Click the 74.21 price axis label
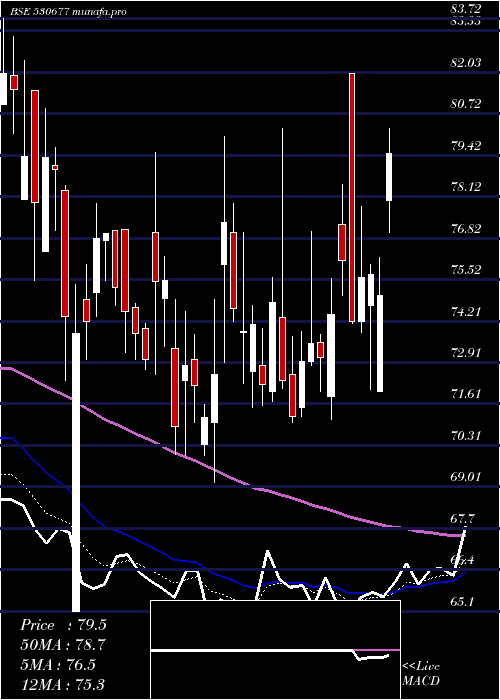 (466, 311)
